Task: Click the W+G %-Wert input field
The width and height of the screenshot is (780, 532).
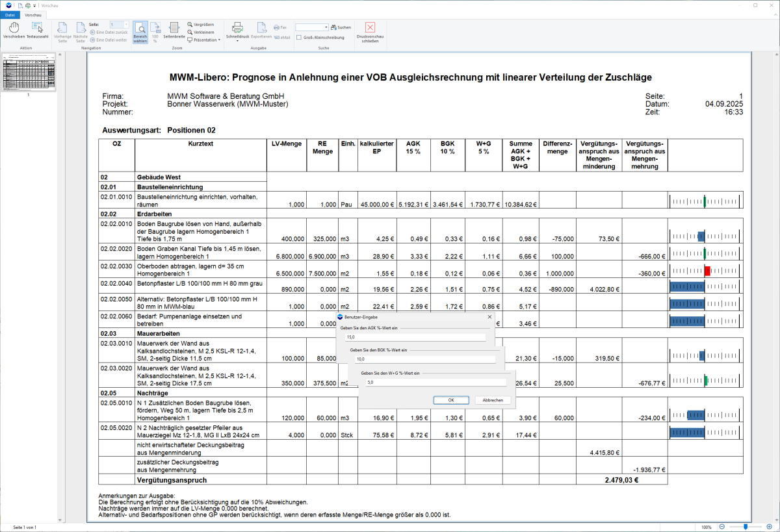Action: [435, 382]
